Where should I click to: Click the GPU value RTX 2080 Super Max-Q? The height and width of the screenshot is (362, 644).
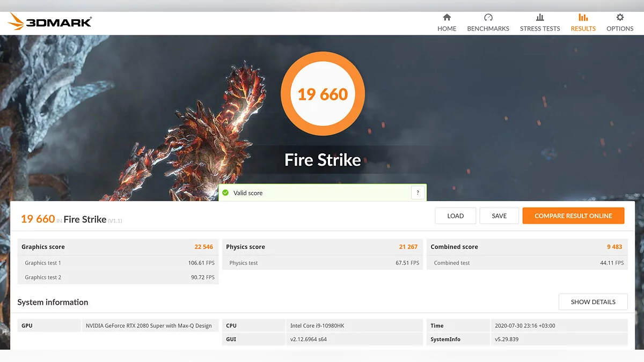pos(149,326)
